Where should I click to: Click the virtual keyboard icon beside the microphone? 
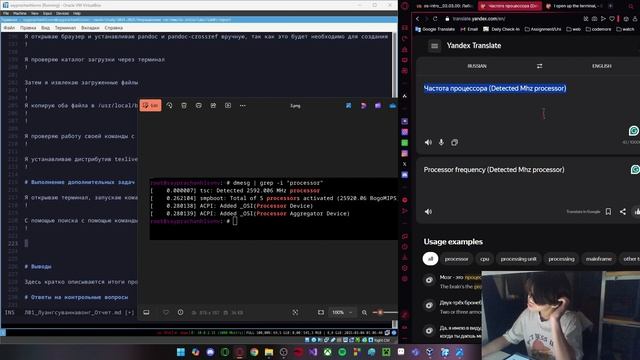(454, 142)
